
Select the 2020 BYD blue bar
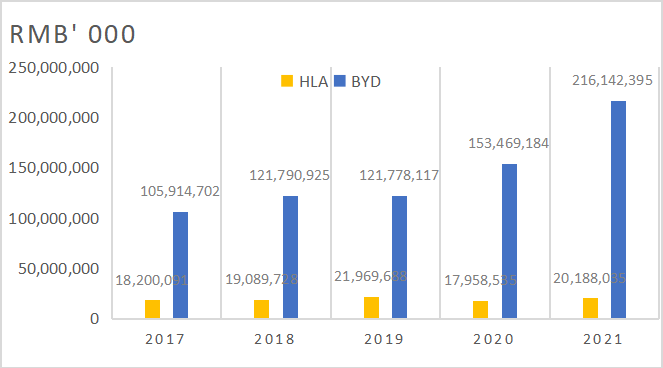coord(509,241)
